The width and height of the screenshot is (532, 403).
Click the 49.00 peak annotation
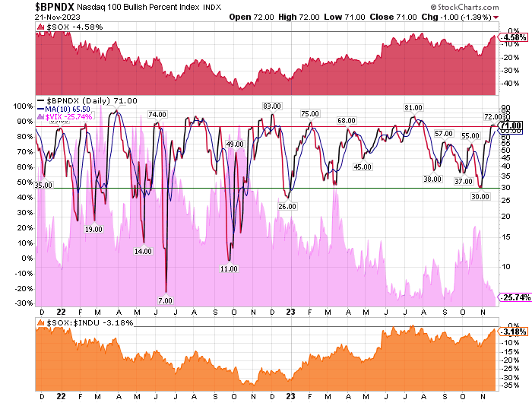point(235,144)
